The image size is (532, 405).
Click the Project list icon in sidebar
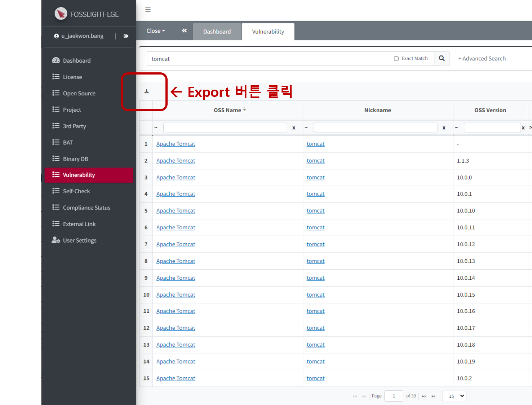56,109
